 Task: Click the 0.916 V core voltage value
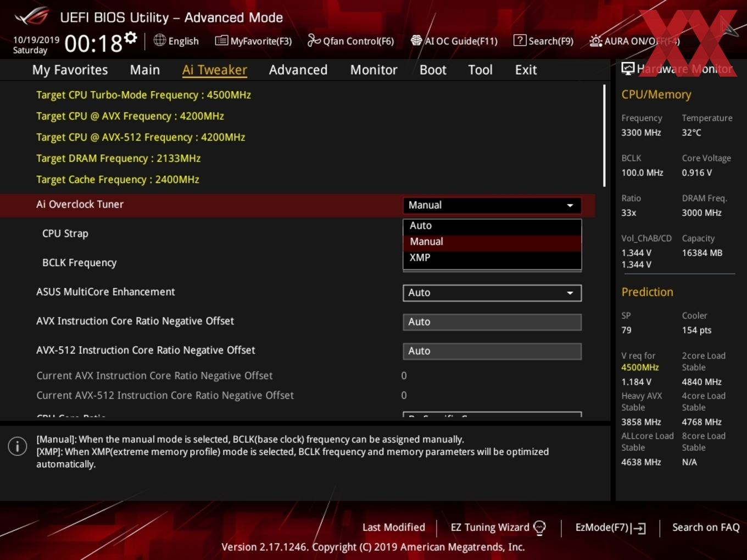(x=696, y=172)
